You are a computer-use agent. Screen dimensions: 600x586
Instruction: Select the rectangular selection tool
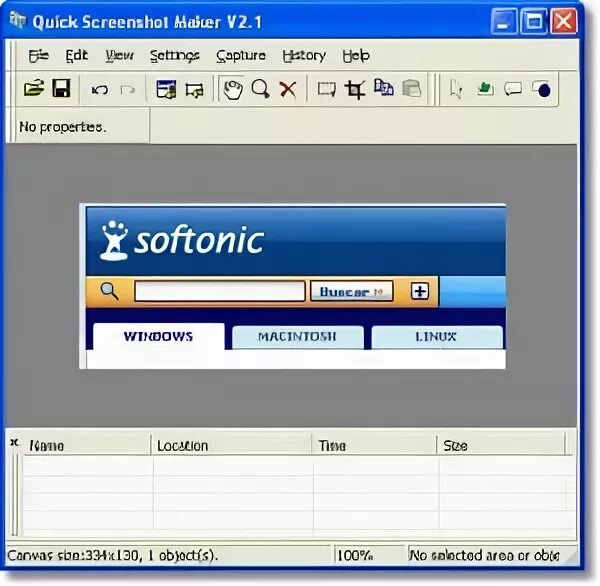click(x=326, y=90)
